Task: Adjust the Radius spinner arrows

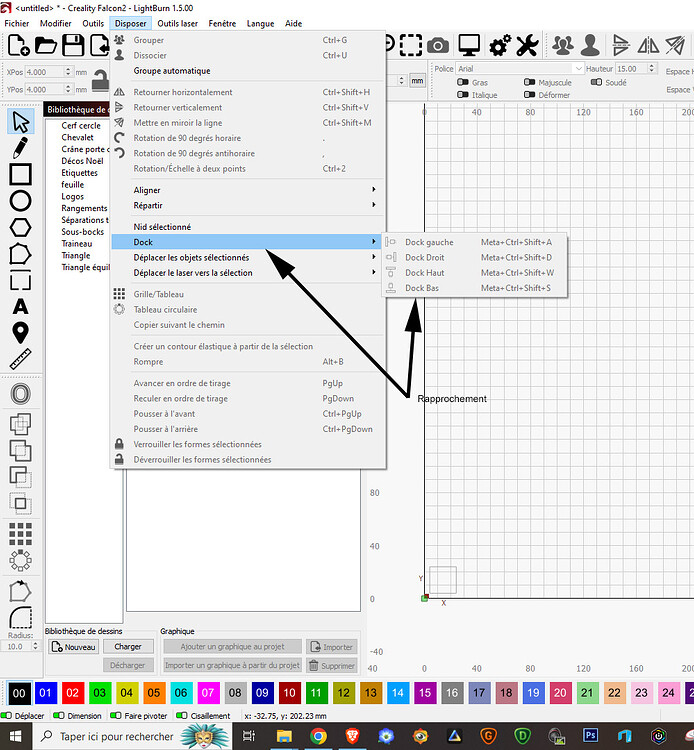Action: coord(35,646)
